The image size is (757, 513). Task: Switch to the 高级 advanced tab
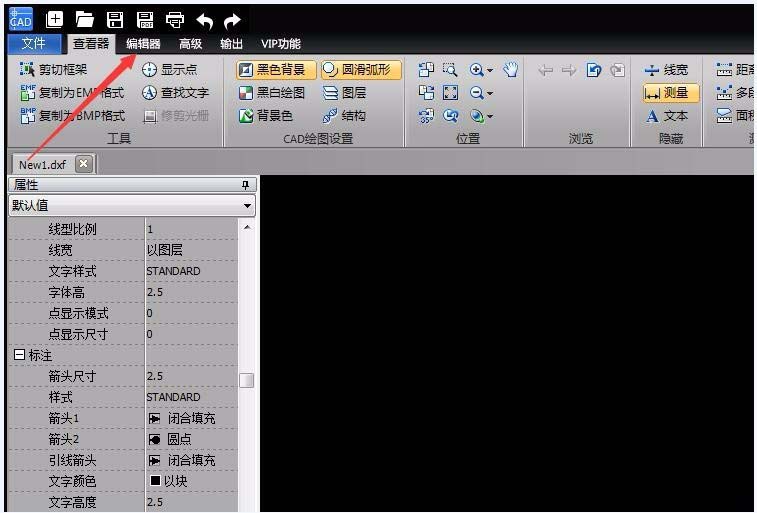point(190,44)
